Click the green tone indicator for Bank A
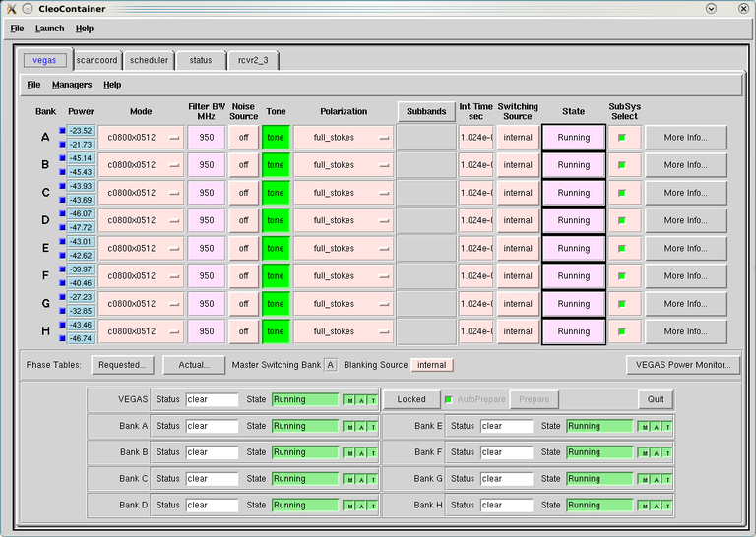 point(276,138)
